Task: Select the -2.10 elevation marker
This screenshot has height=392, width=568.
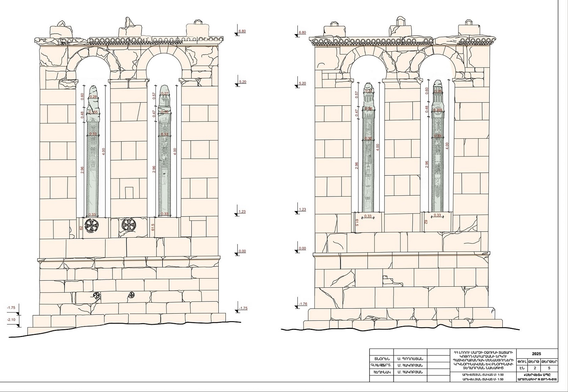Action: tap(11, 320)
